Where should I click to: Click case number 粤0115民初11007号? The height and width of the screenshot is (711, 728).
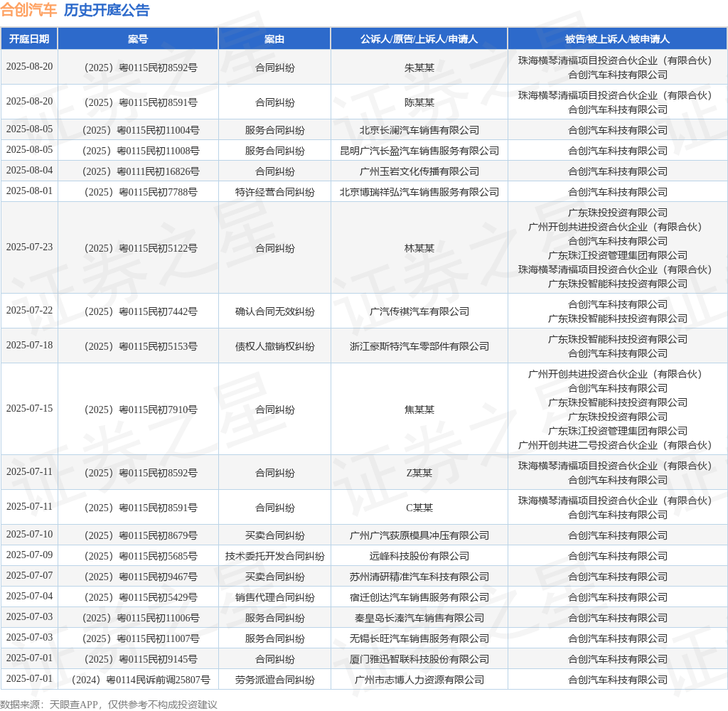click(x=141, y=638)
